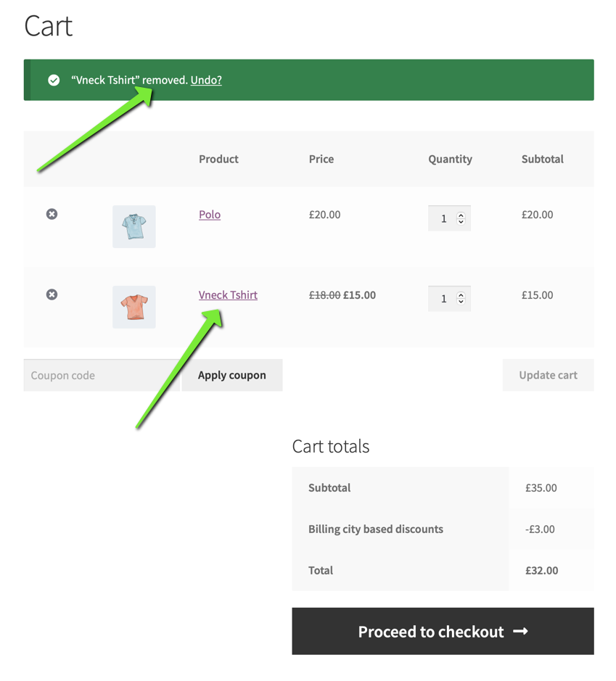Viewport: 616px width, 681px height.
Task: Click the Polo product thumbnail image
Action: [134, 227]
